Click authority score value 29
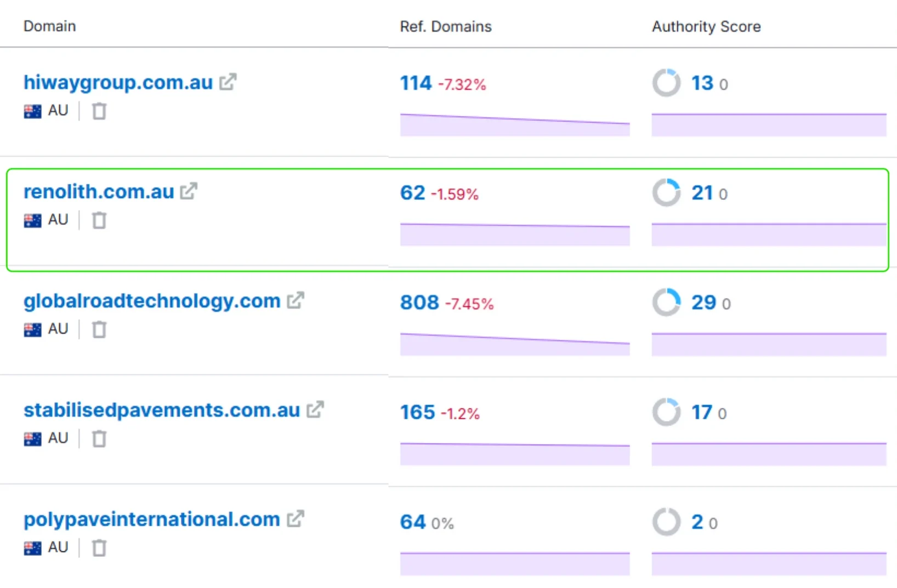 (703, 302)
